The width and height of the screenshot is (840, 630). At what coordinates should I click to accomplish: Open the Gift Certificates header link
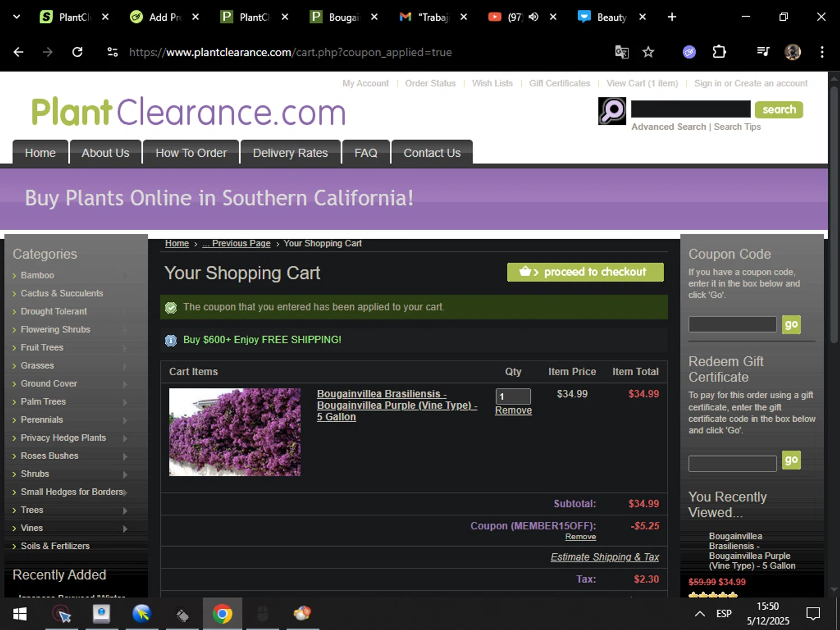click(559, 83)
